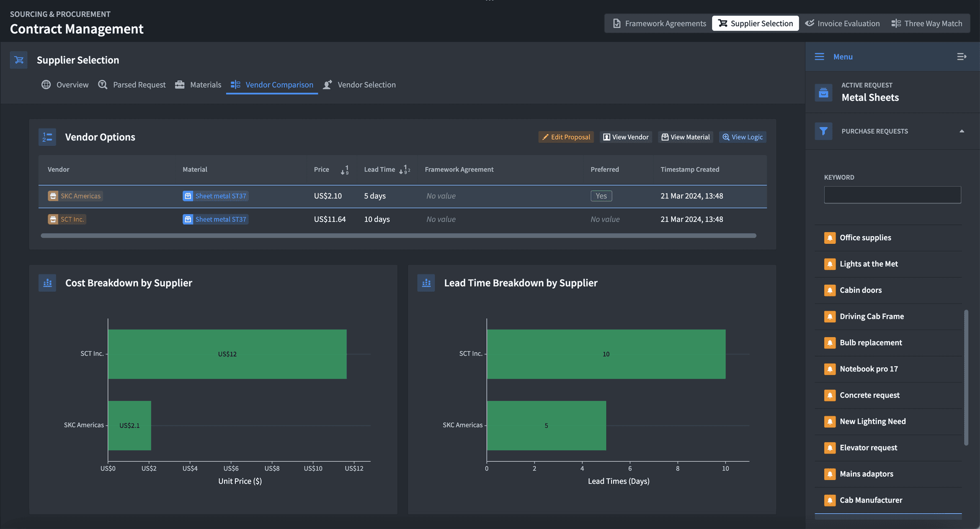The image size is (980, 529).
Task: Click the Edit Proposal button
Action: (566, 137)
